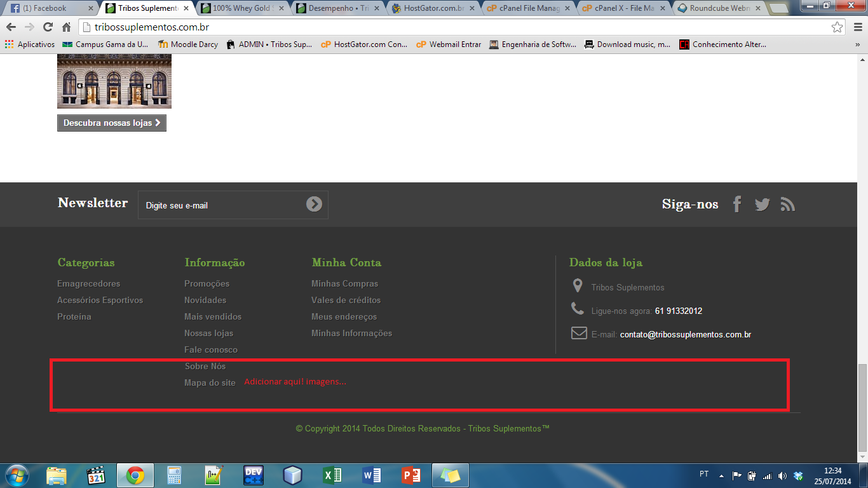The image size is (868, 488).
Task: Click the map pin icon by Tribos Suplementos
Action: click(x=577, y=285)
